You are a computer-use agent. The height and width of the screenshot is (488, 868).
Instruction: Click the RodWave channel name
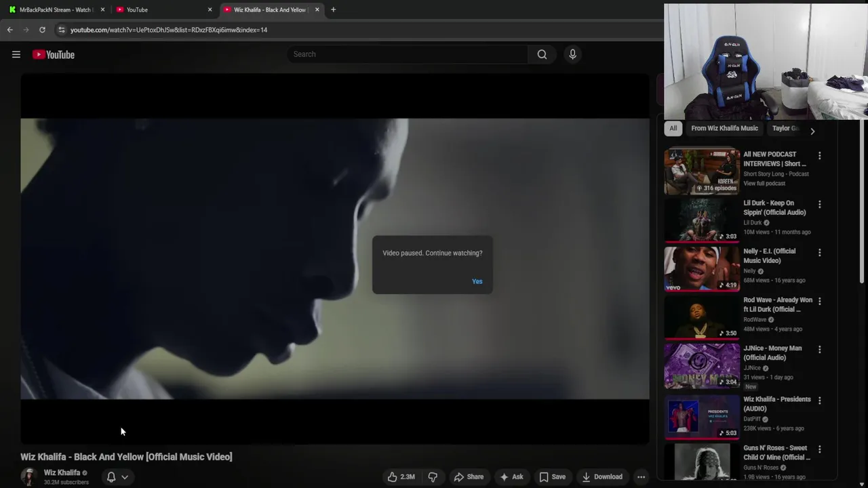pos(755,319)
